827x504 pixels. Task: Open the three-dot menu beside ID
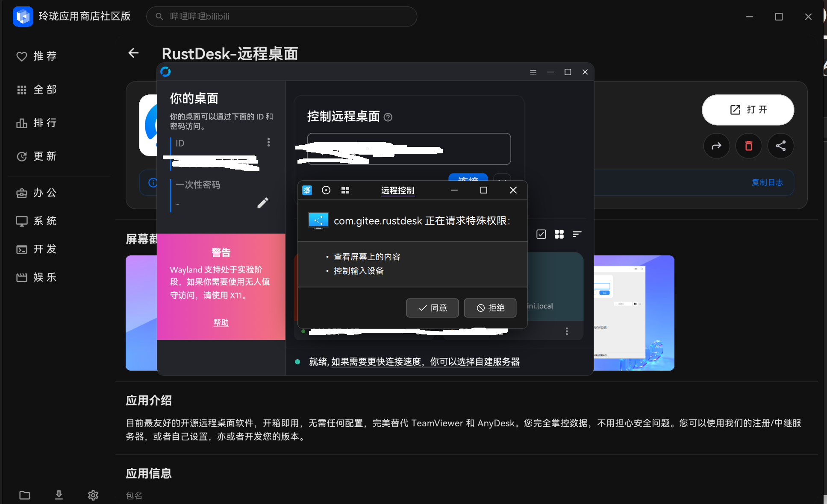pos(268,142)
